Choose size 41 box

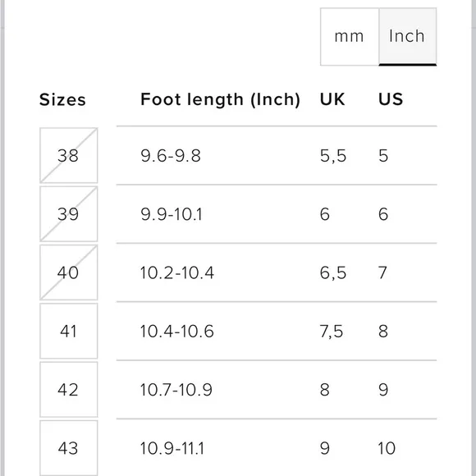coord(69,331)
